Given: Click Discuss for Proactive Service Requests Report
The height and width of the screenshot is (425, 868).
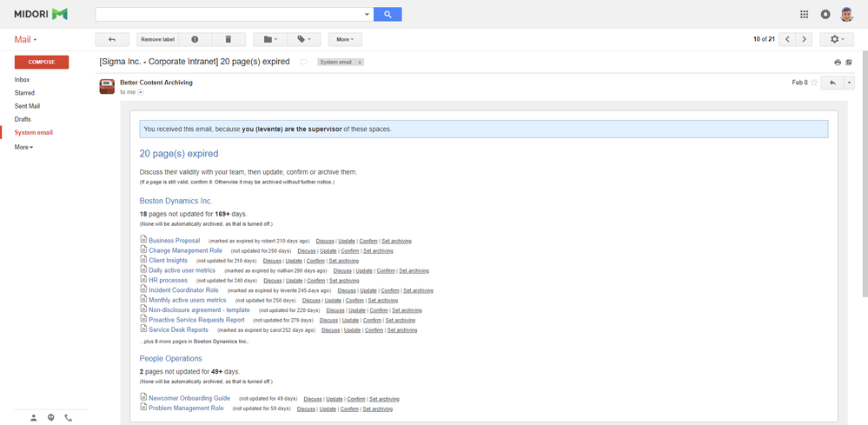Looking at the screenshot, I should pos(328,321).
